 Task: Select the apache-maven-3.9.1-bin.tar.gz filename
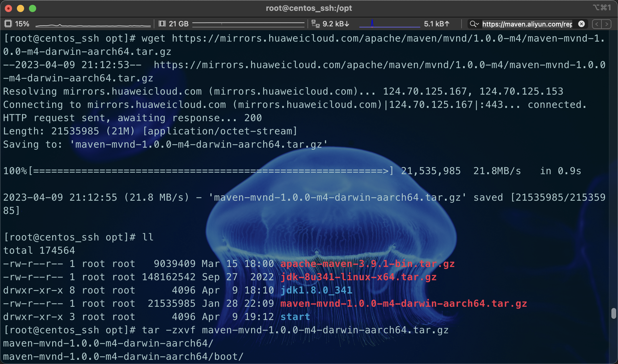(367, 264)
